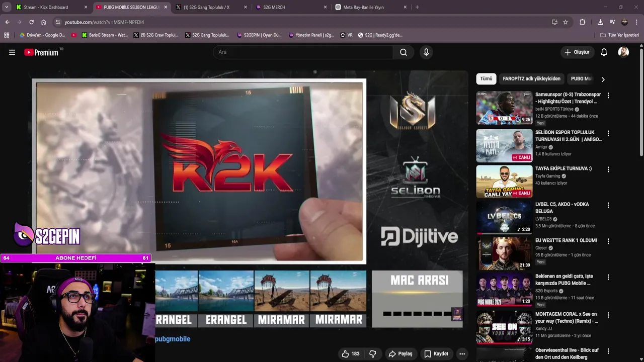
Task: Open options for Beklenen an geldi video
Action: tap(608, 278)
